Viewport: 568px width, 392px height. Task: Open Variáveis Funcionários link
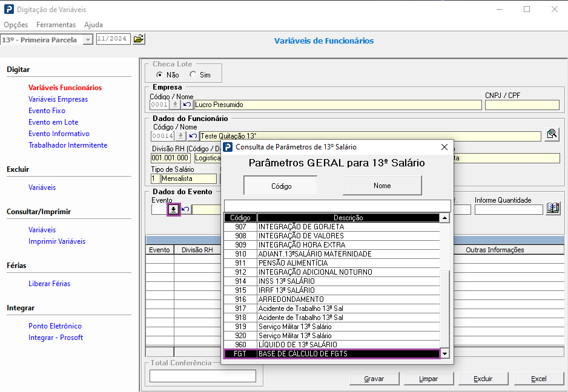click(65, 88)
